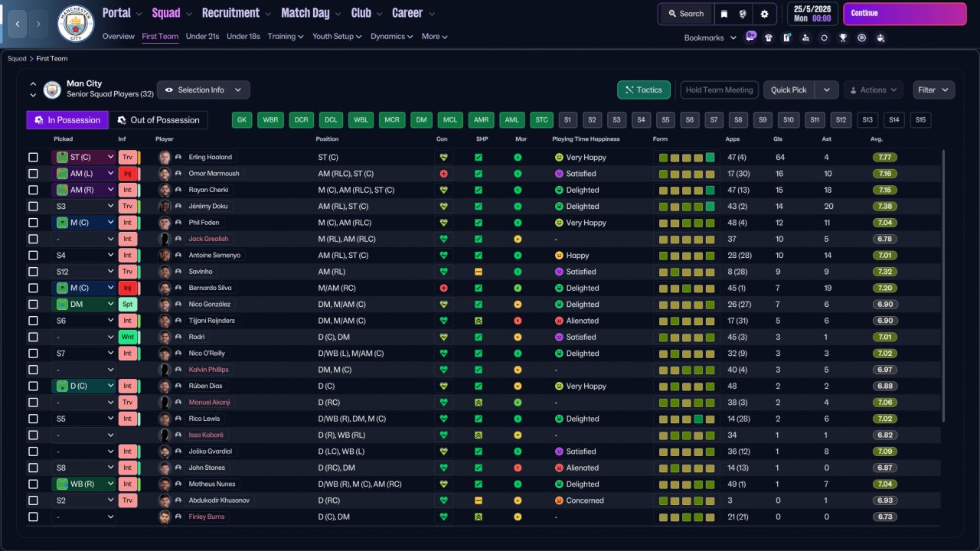Viewport: 980px width, 551px height.
Task: Click the Spt status badge for Nico González
Action: pos(128,305)
